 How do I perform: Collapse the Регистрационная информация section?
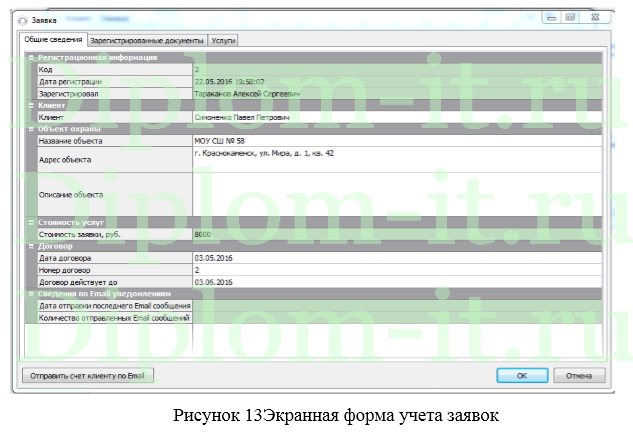coord(31,58)
